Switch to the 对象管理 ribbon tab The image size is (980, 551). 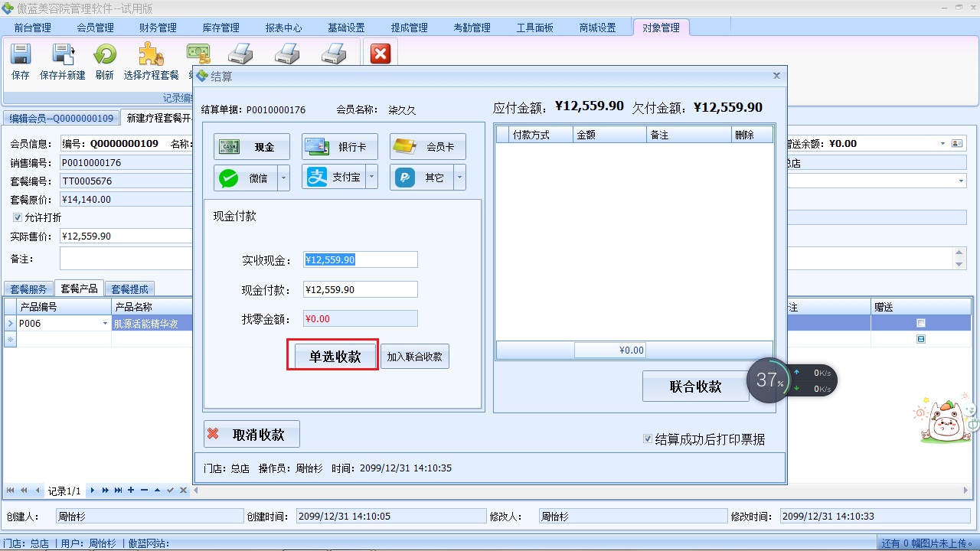pyautogui.click(x=660, y=27)
